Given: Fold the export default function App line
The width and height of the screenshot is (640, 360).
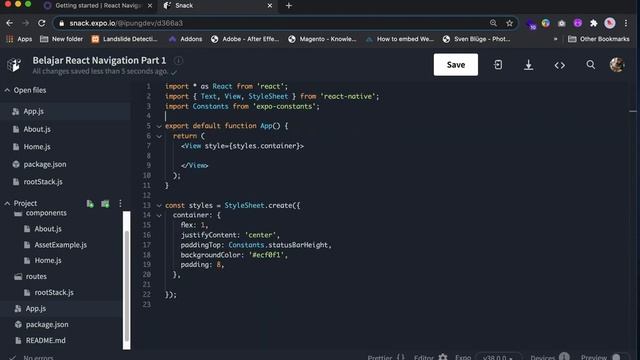Looking at the screenshot, I should [x=159, y=126].
